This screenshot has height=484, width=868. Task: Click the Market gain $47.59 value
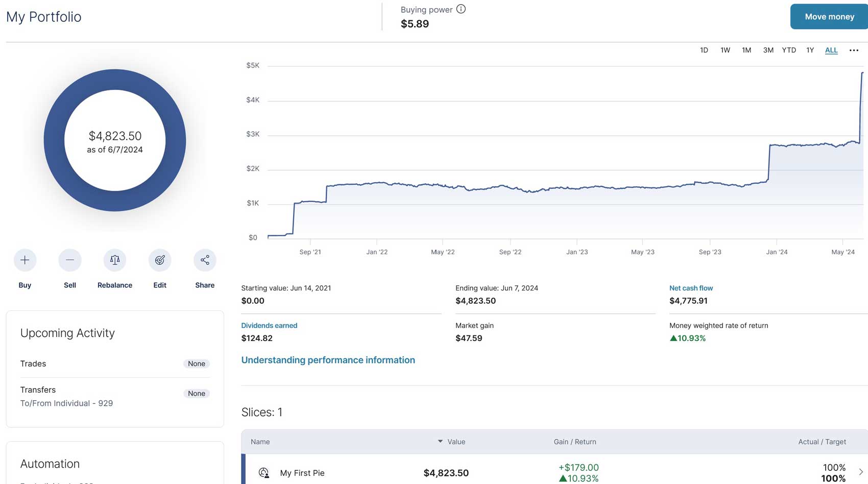point(469,338)
